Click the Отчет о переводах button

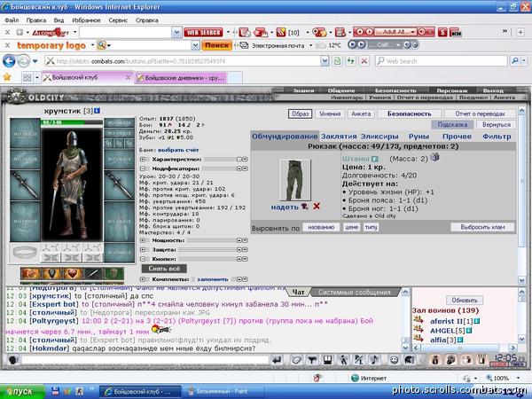click(480, 113)
